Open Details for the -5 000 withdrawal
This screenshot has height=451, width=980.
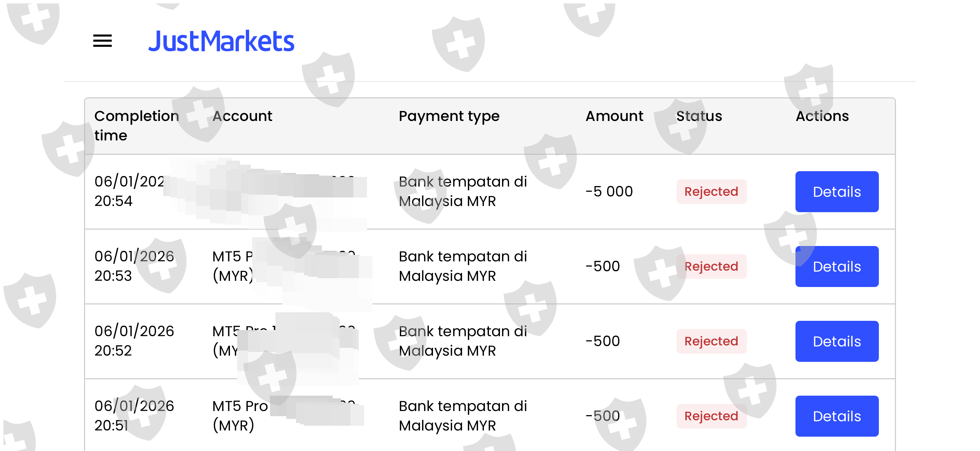(836, 192)
